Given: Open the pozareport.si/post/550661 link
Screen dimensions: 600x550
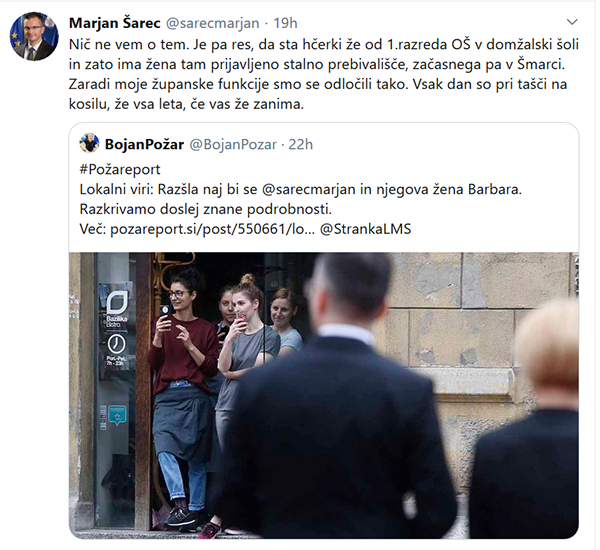Looking at the screenshot, I should (x=210, y=229).
